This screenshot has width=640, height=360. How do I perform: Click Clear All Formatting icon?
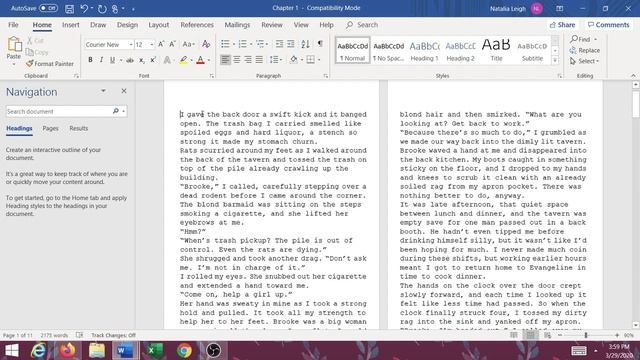[x=206, y=44]
